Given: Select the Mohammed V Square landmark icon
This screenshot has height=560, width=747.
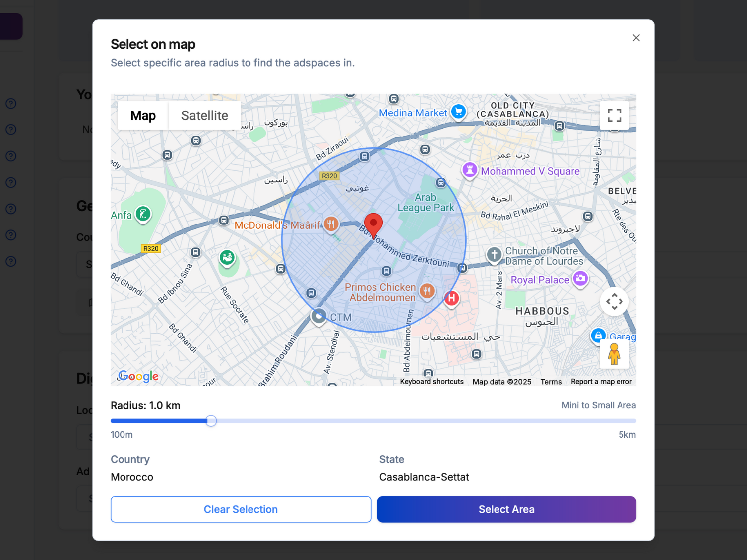Looking at the screenshot, I should (469, 170).
